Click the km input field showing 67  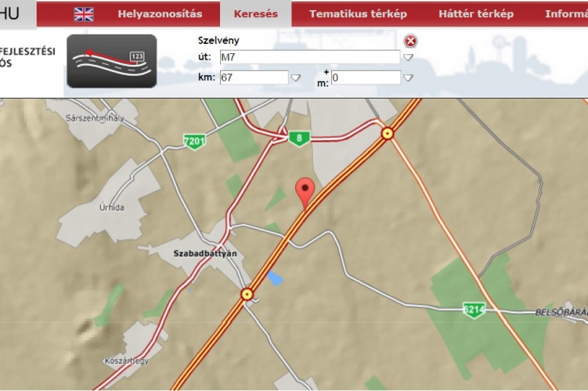(x=254, y=77)
